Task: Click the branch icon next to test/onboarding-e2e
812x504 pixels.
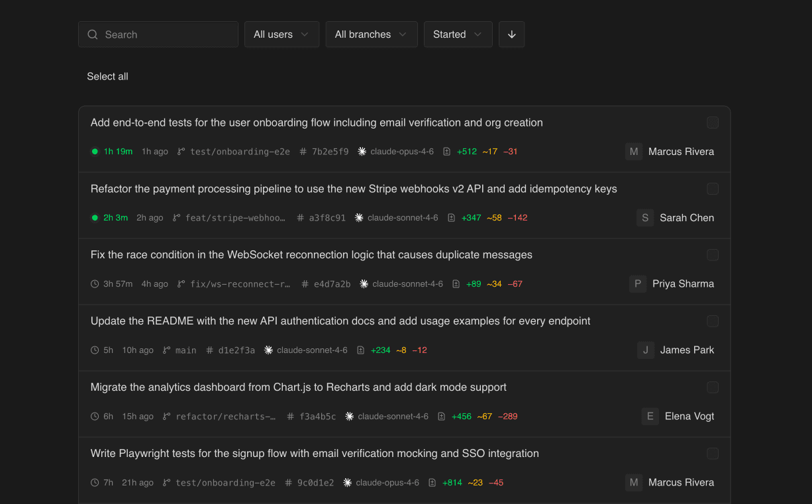Action: pyautogui.click(x=179, y=151)
